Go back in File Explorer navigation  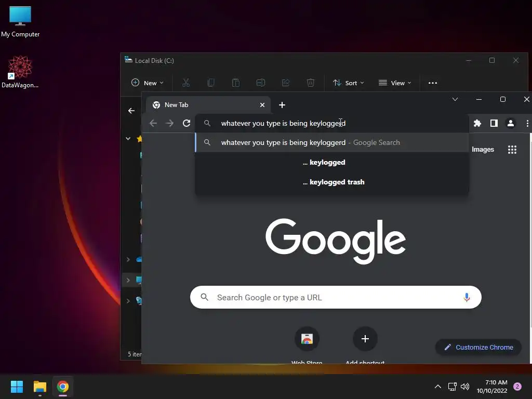pos(131,111)
